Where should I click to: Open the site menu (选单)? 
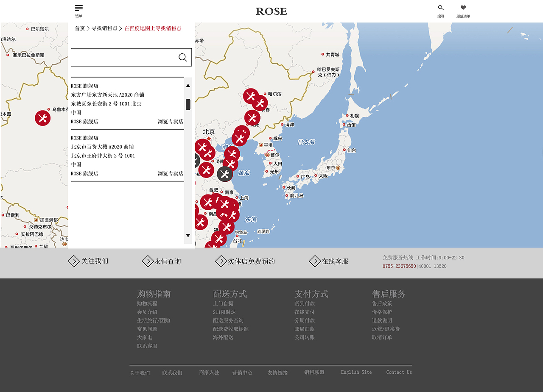[x=78, y=9]
